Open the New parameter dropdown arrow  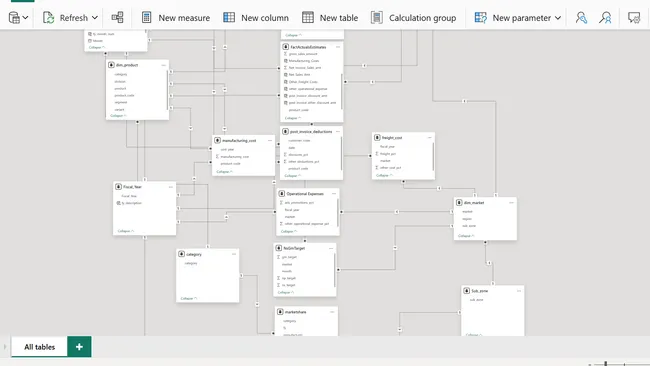coord(558,18)
